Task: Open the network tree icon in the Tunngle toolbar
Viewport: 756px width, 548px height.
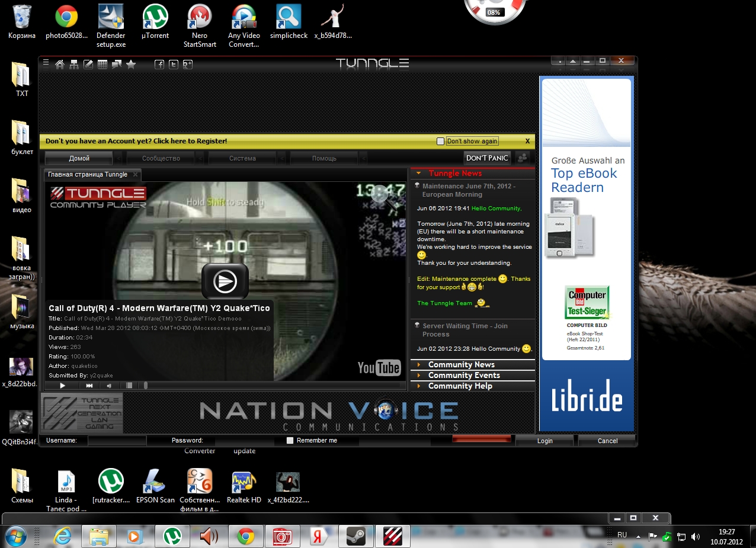Action: point(74,65)
